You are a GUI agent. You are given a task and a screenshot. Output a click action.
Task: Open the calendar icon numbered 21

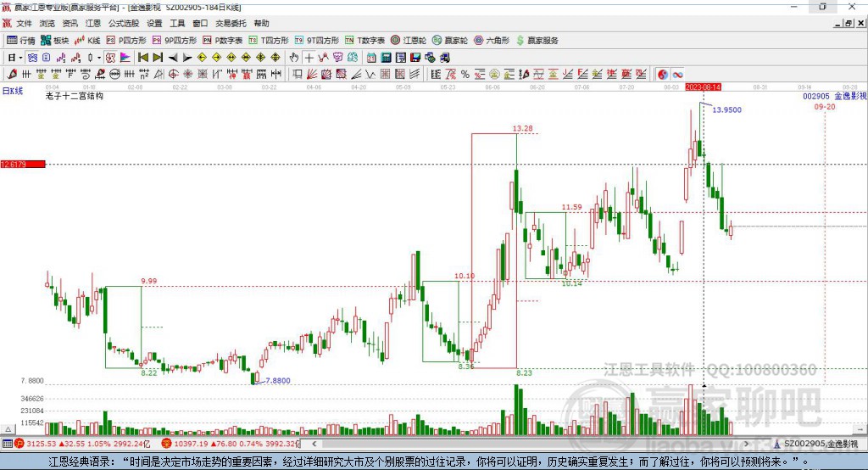coord(371,58)
